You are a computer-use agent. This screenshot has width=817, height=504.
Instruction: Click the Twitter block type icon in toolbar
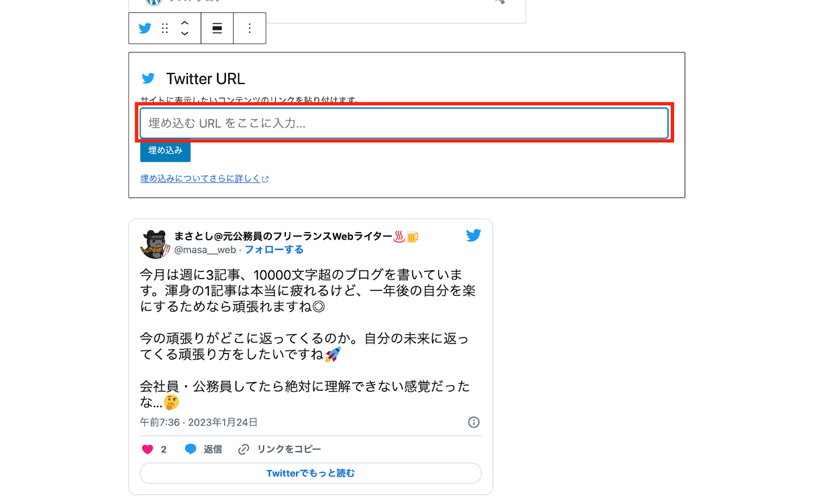pos(145,28)
